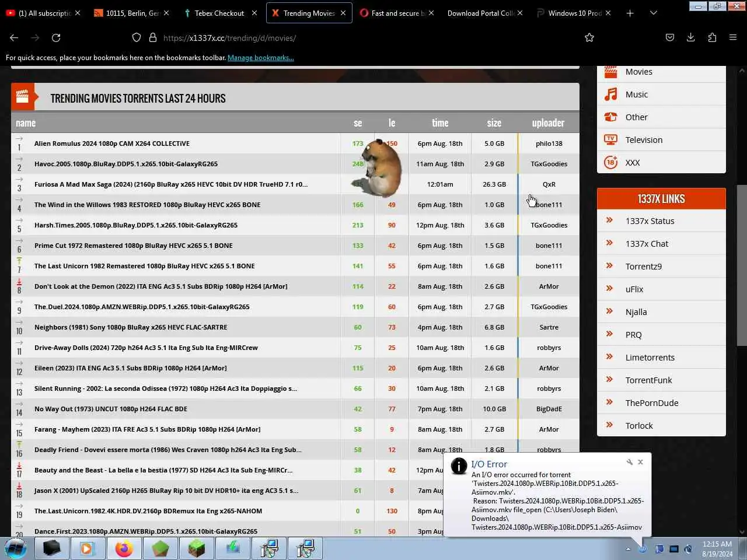
Task: Click the Other category icon
Action: [x=611, y=117]
